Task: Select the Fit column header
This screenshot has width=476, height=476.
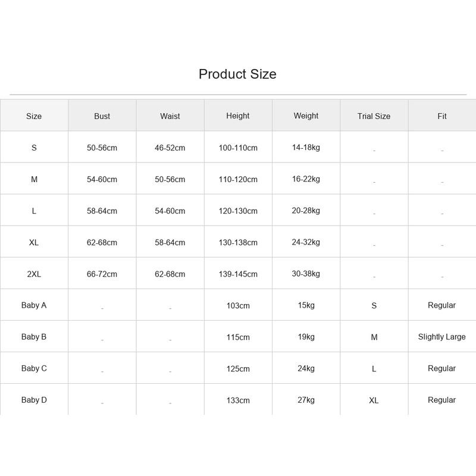Action: click(442, 116)
